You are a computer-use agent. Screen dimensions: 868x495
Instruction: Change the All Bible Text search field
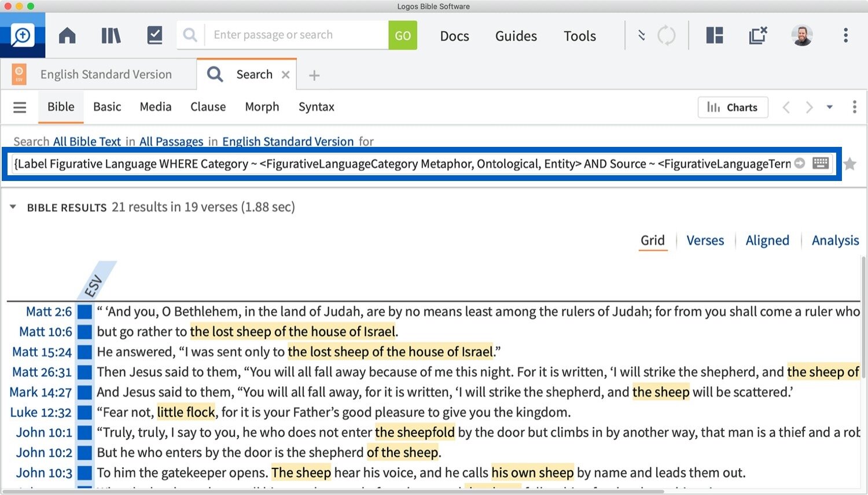coord(87,142)
